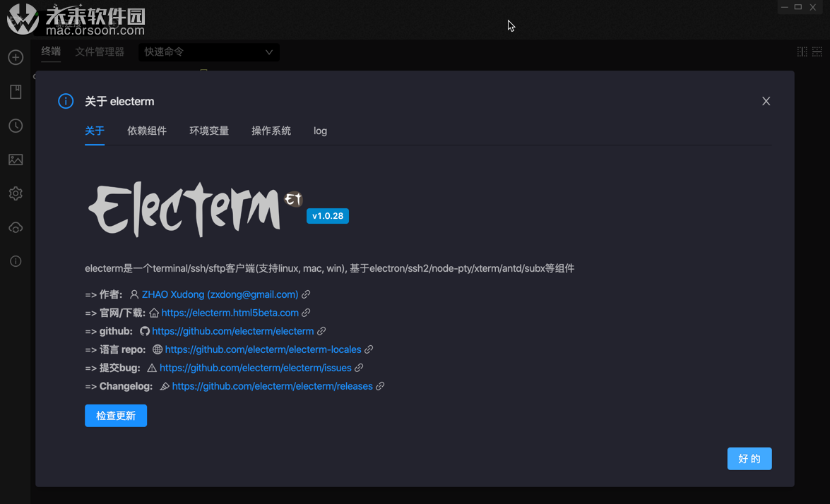Open history clock icon in sidebar
Screen dimensions: 830x504
click(x=16, y=126)
